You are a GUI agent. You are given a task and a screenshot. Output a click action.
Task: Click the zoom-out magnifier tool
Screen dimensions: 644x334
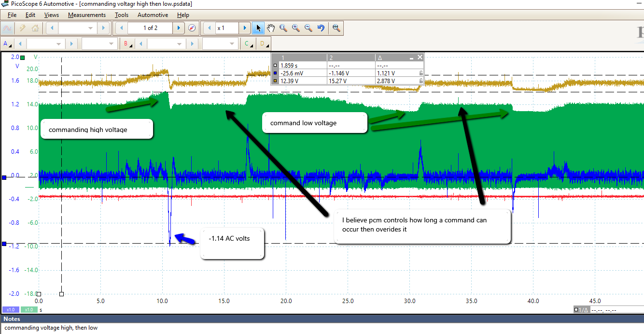[308, 28]
